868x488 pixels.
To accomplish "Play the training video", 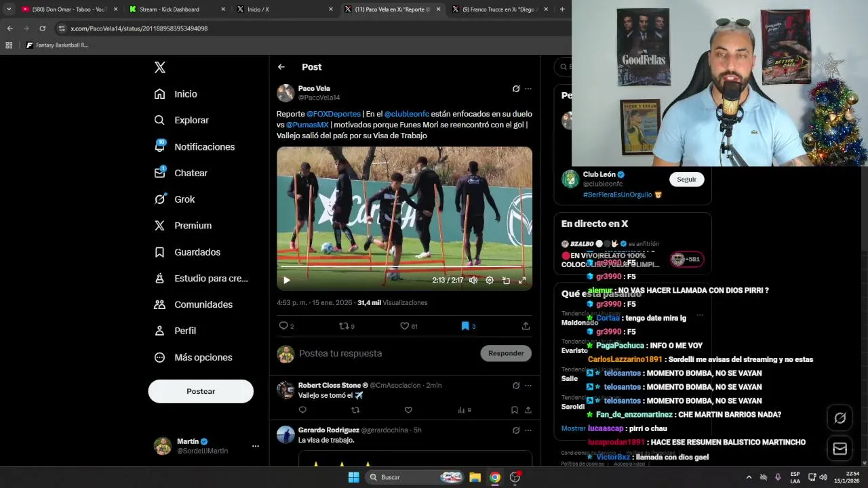I will click(287, 280).
